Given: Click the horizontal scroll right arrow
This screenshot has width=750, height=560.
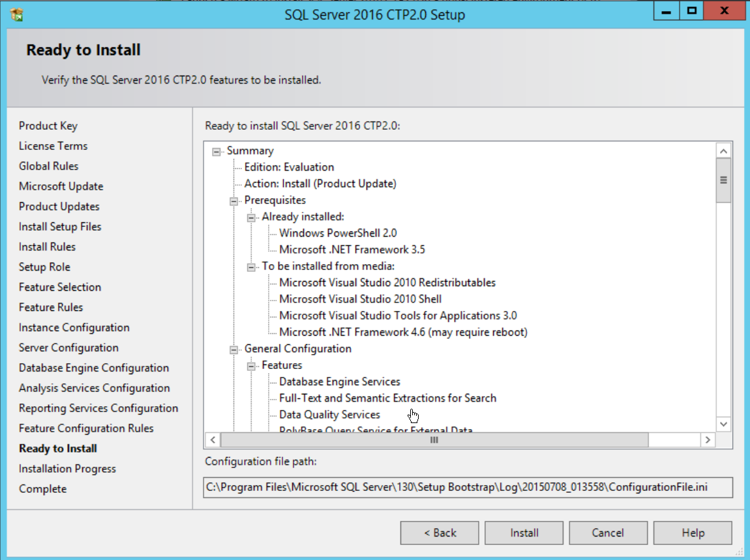Looking at the screenshot, I should (708, 440).
